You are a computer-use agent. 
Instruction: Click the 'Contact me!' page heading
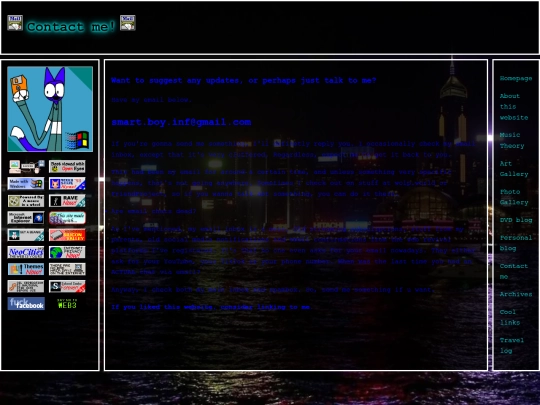click(x=71, y=27)
